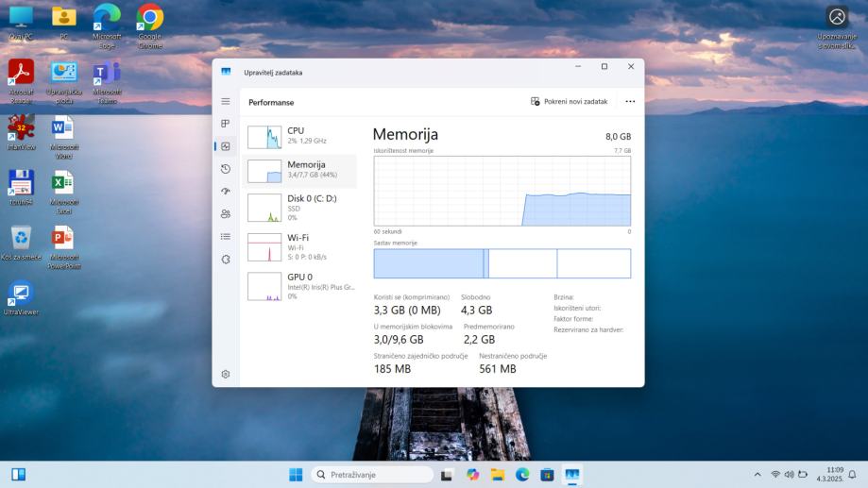Click the '3,0/9,6 GB' committed value
The width and height of the screenshot is (868, 488).
point(399,340)
